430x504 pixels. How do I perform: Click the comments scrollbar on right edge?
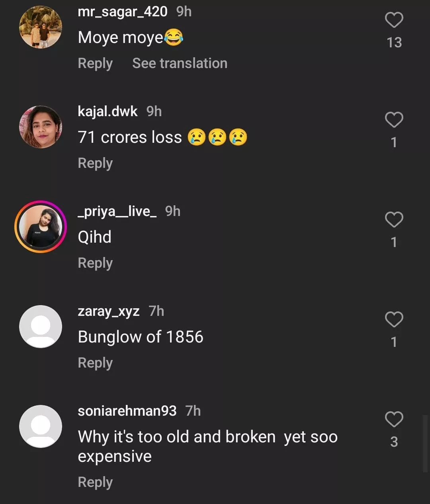tap(425, 444)
